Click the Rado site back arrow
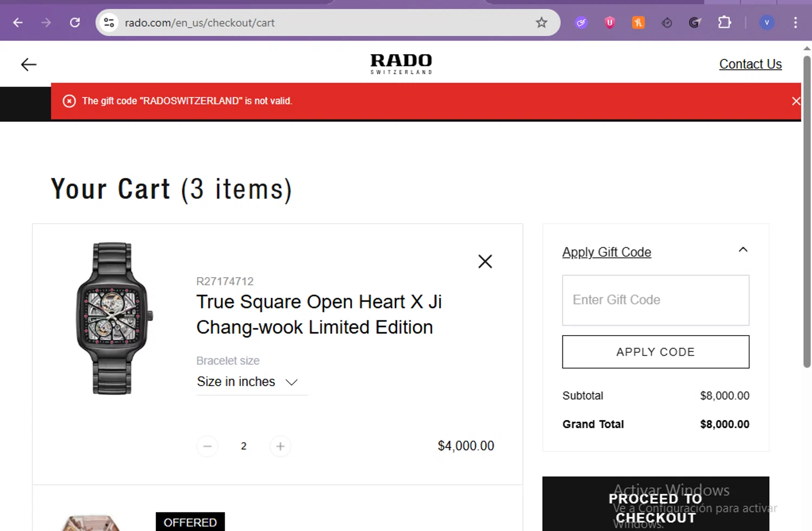812x531 pixels. 29,64
